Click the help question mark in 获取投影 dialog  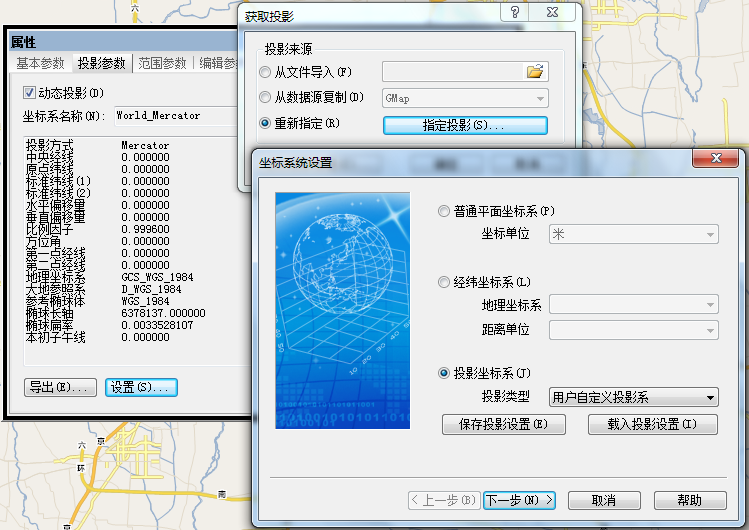514,12
